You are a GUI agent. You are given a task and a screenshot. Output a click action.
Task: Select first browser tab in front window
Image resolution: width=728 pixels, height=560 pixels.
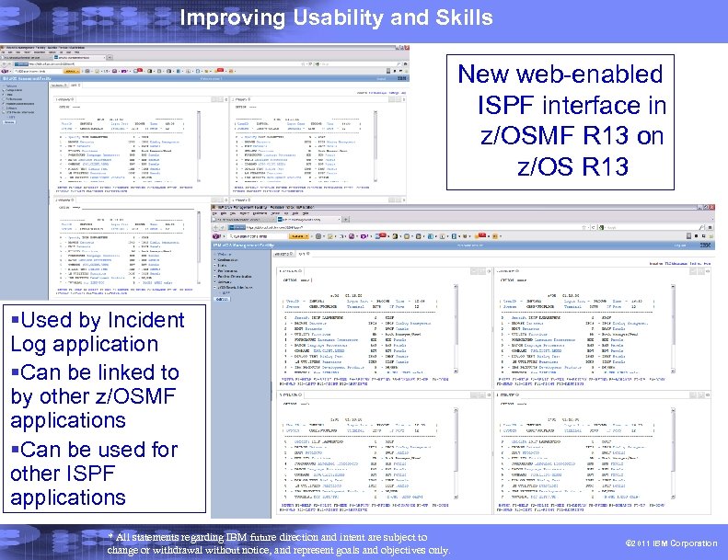click(244, 220)
